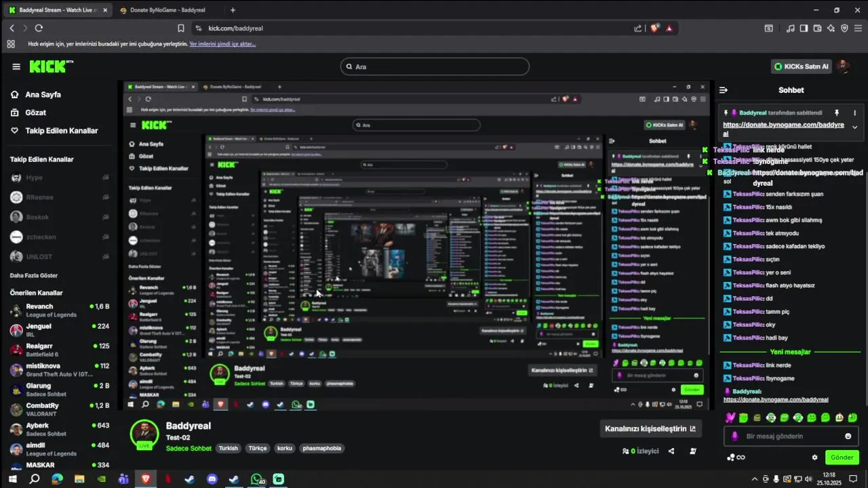Unpin the pinned message pin icon

coord(837,113)
